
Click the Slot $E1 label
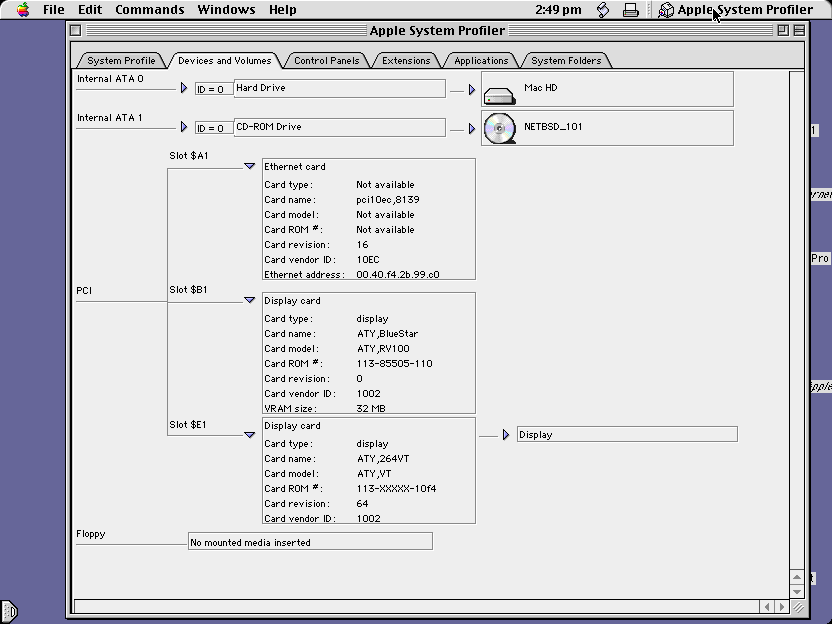point(188,424)
